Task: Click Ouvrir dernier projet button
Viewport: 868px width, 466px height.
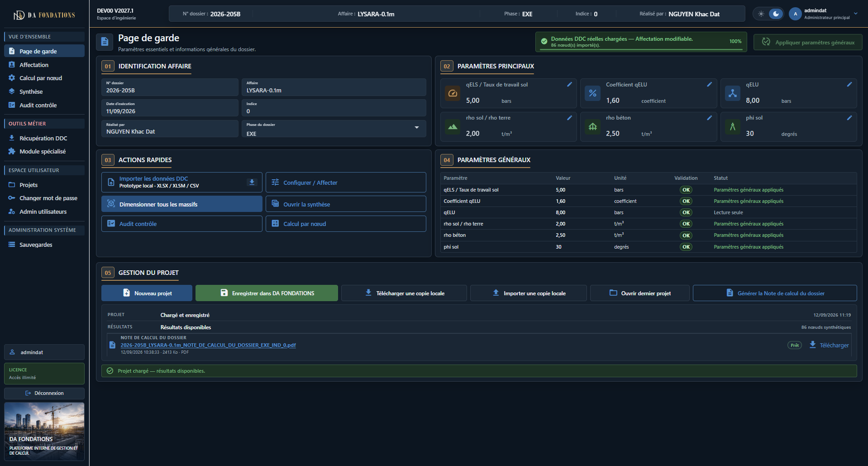Action: [x=640, y=293]
